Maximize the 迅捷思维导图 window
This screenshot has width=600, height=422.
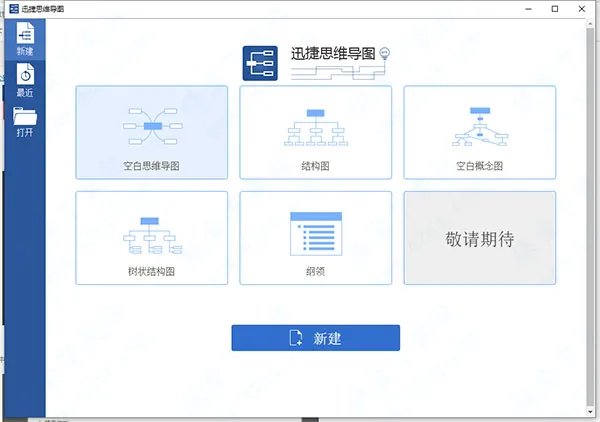555,9
